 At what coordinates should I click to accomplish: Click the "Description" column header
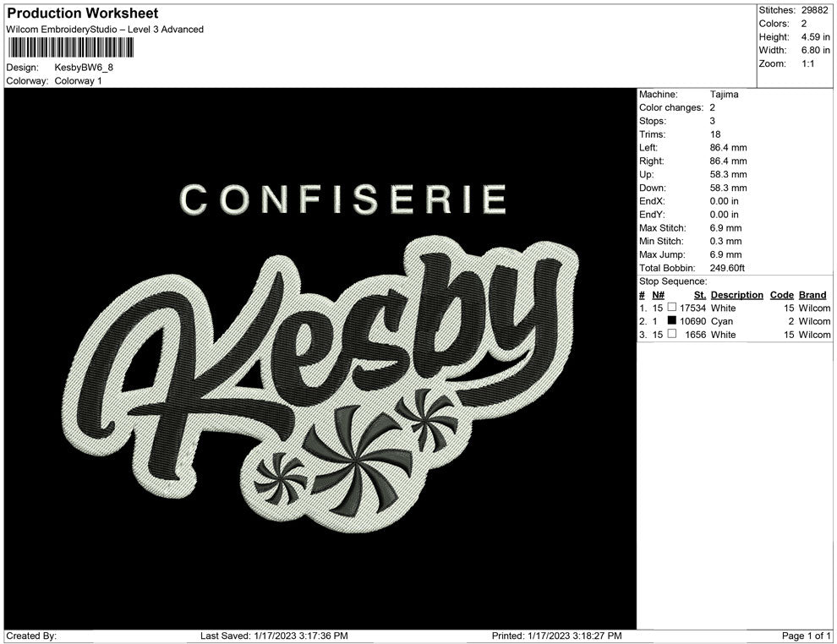pyautogui.click(x=736, y=294)
